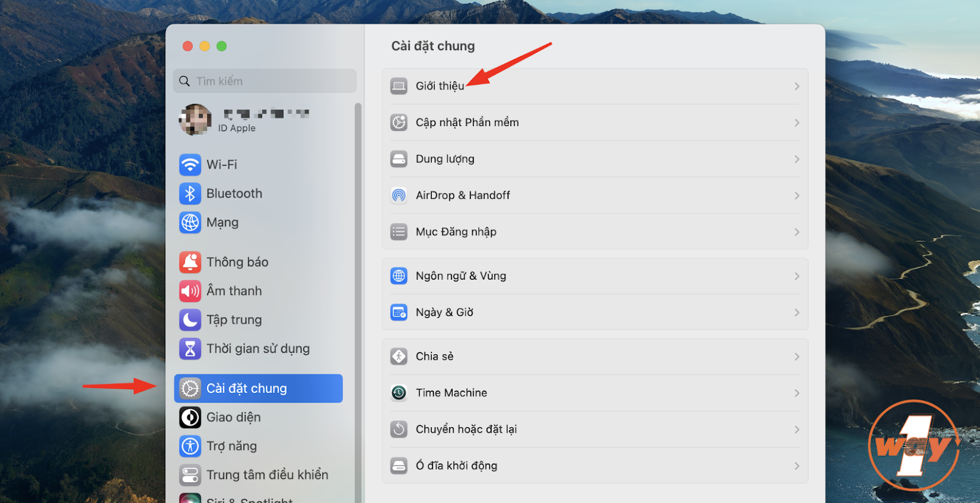Open the Wi-Fi settings icon

tap(190, 165)
